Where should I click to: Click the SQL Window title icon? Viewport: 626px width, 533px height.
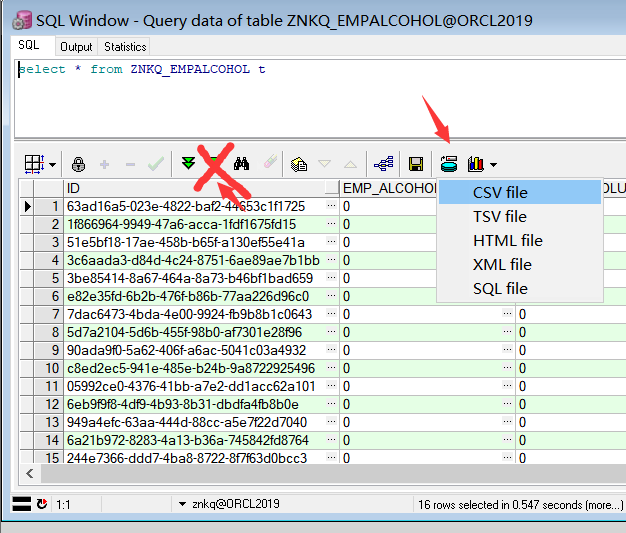coord(22,20)
